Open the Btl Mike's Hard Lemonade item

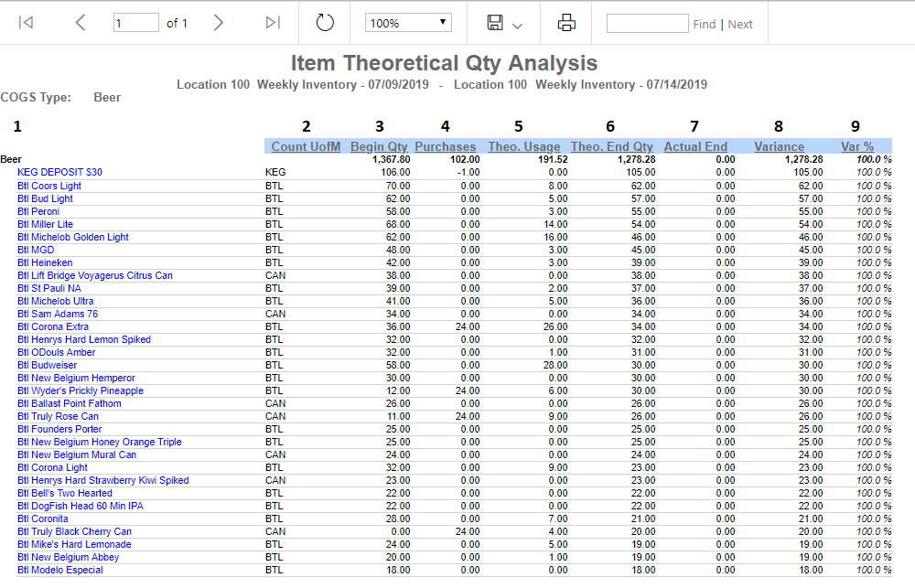tap(74, 545)
